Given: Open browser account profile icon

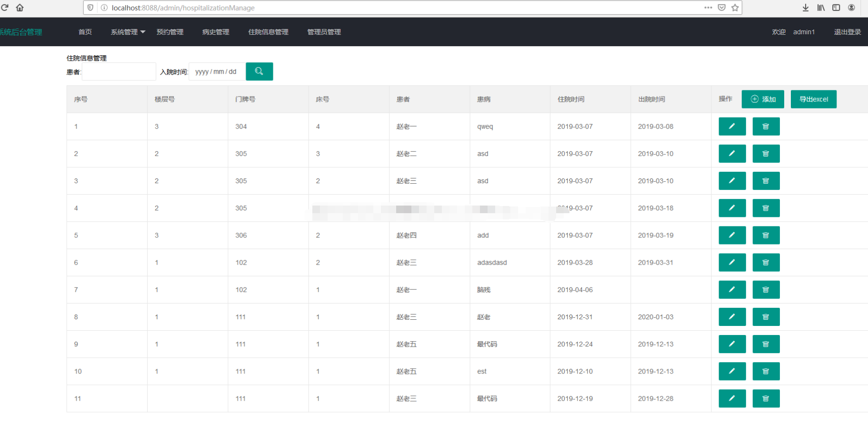Looking at the screenshot, I should click(851, 8).
